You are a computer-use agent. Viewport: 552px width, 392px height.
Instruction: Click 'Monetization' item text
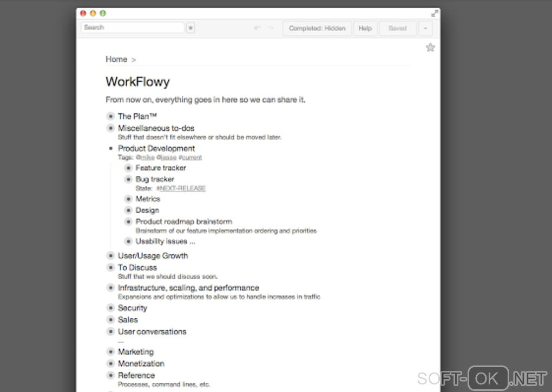pos(141,363)
